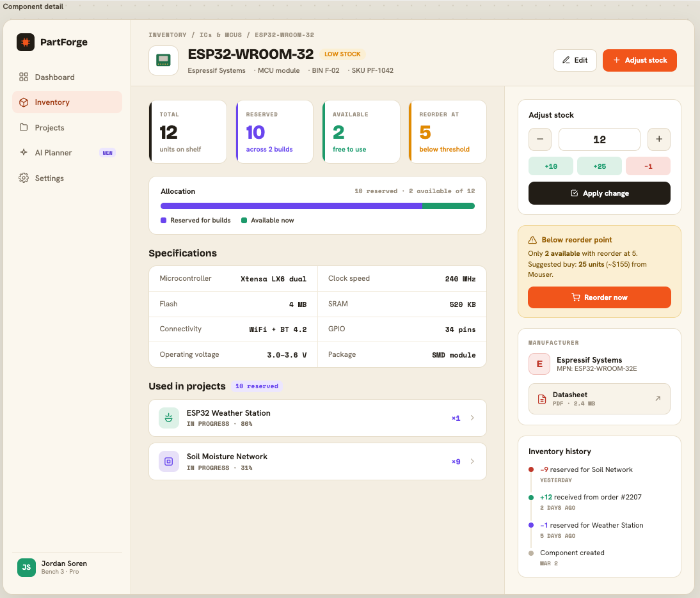Click the warning triangle in reorder alert
This screenshot has width=700, height=598.
(x=532, y=240)
